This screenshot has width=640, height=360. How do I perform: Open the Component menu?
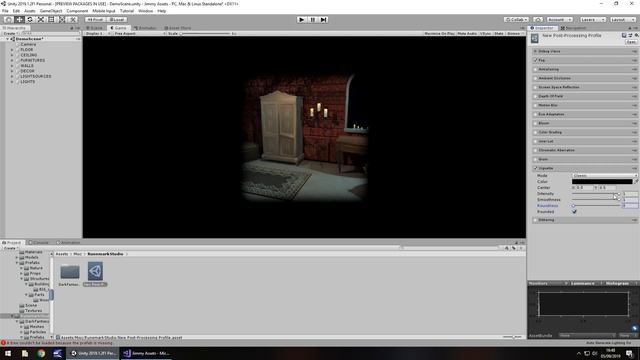(x=77, y=11)
